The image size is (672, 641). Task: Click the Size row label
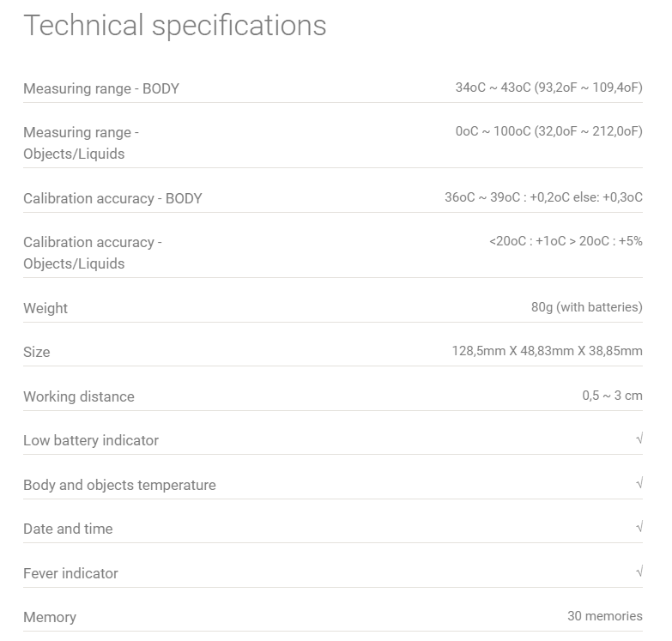click(x=37, y=352)
